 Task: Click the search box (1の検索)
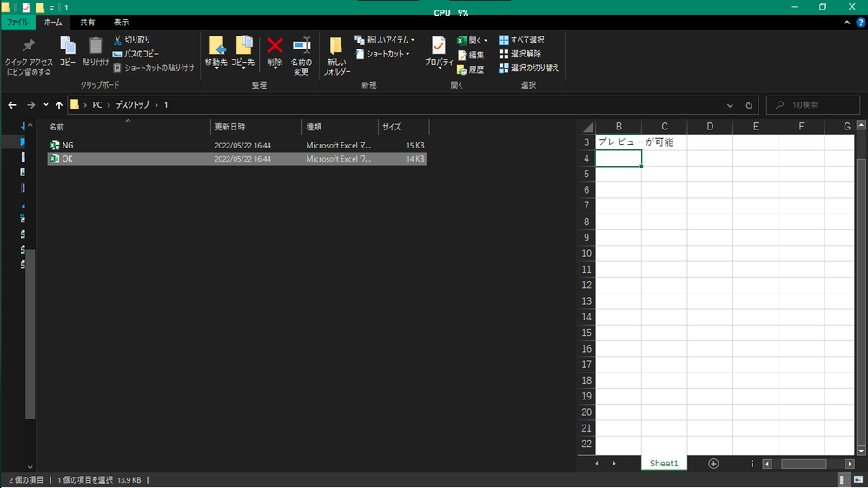click(x=813, y=104)
